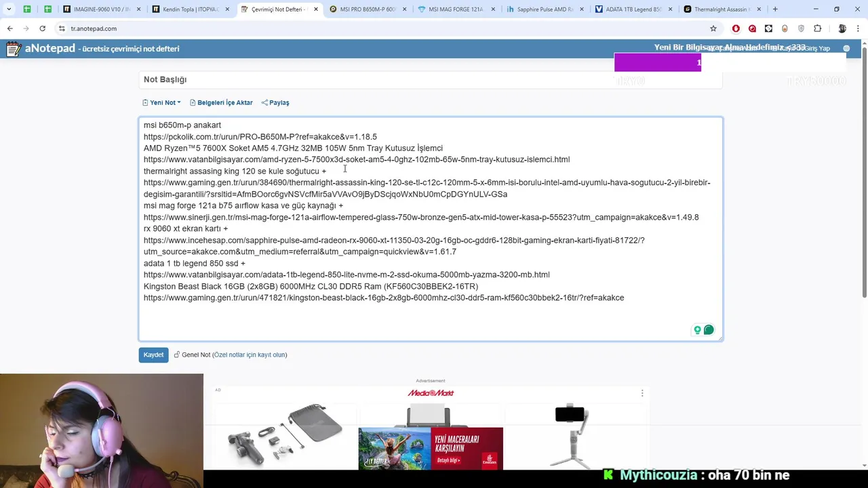This screenshot has width=868, height=488.
Task: Click the gray shield extension icon
Action: tap(801, 28)
